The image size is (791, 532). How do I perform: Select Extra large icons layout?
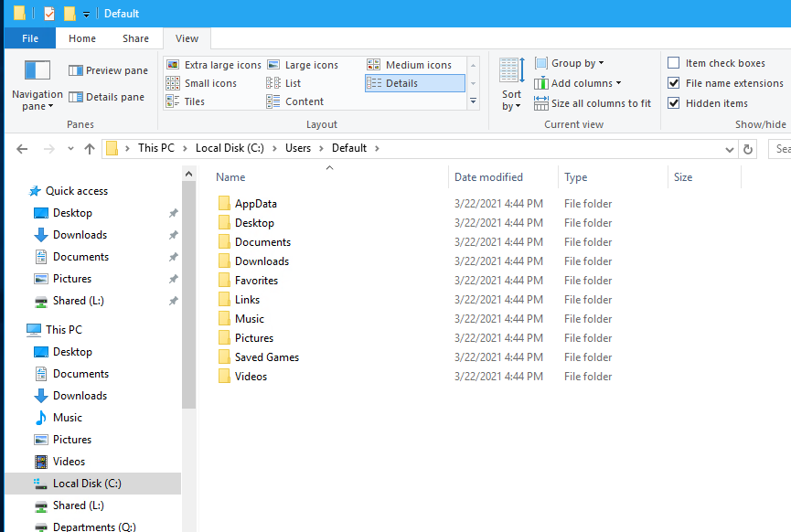(214, 65)
